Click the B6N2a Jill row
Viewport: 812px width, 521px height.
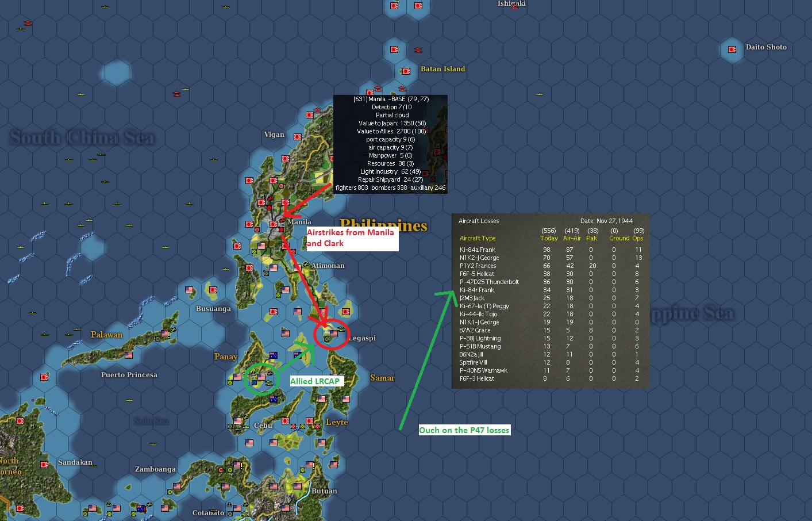pyautogui.click(x=551, y=354)
